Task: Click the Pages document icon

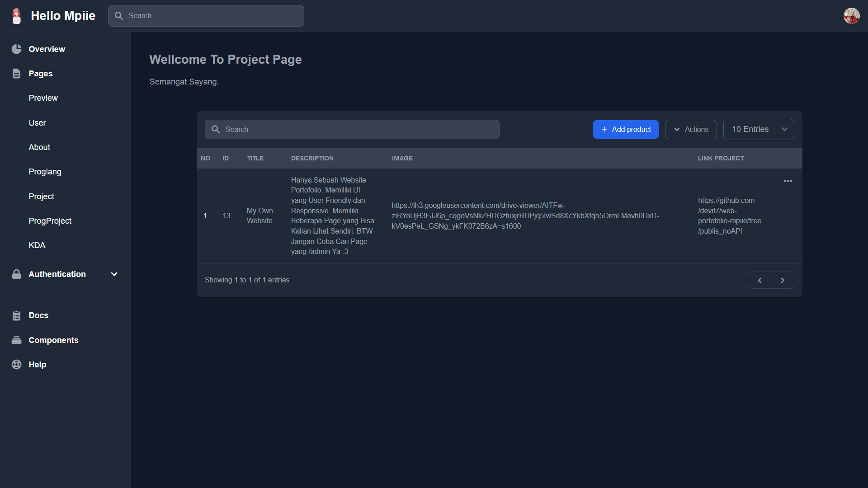Action: 16,73
